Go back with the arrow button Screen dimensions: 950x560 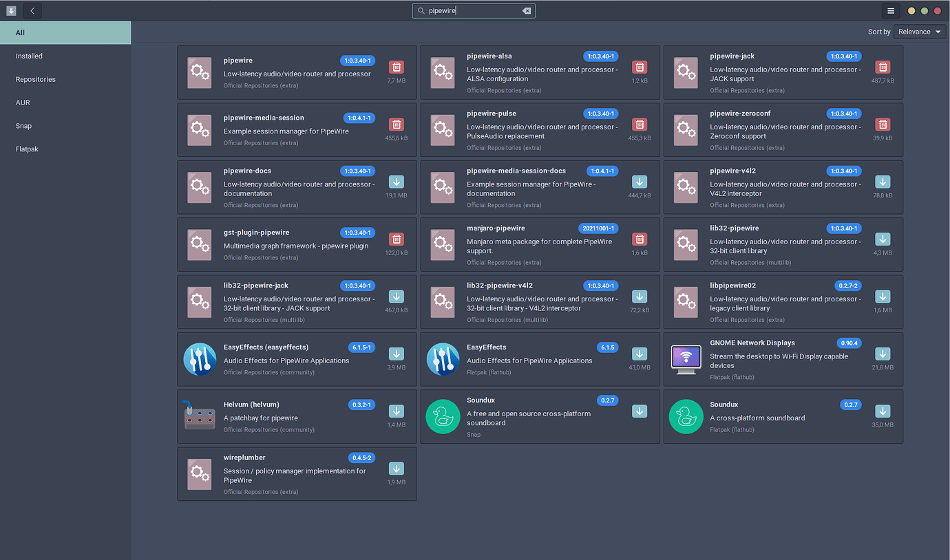(32, 11)
